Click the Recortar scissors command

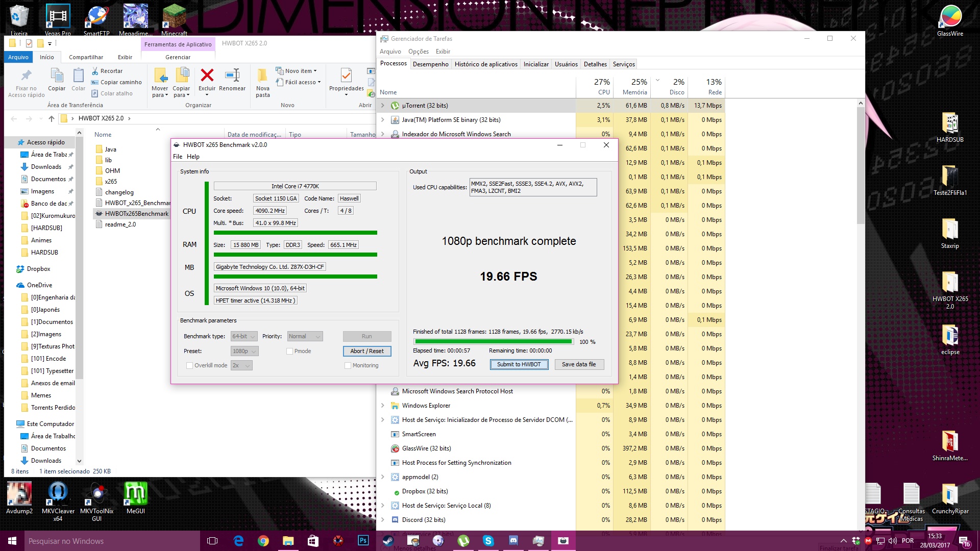point(107,71)
